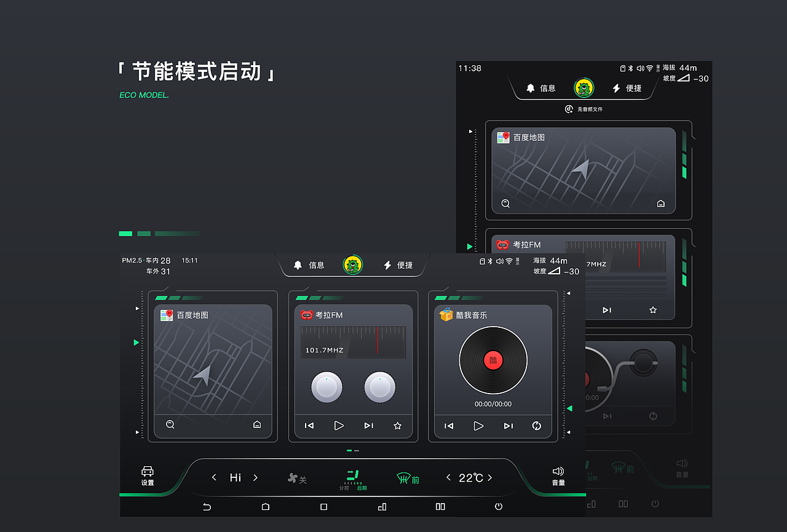Tap the seat heating 后排 icon
This screenshot has height=532, width=787.
click(x=355, y=477)
